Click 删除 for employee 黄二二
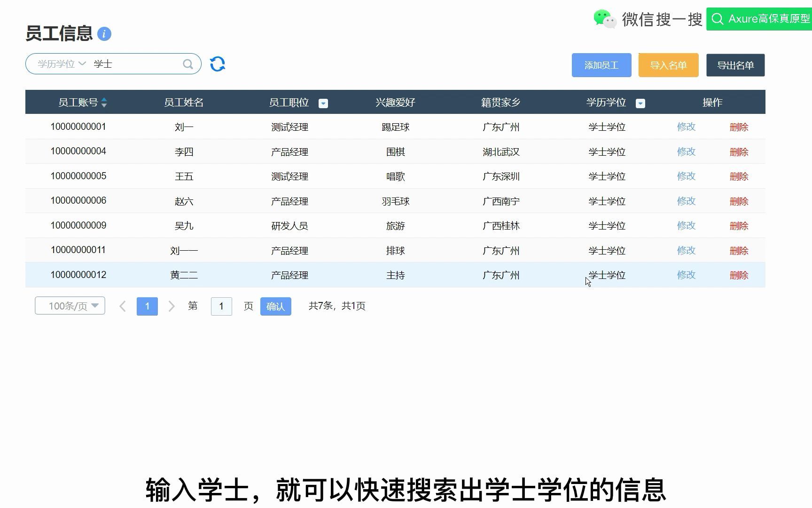The width and height of the screenshot is (812, 508). coord(739,275)
